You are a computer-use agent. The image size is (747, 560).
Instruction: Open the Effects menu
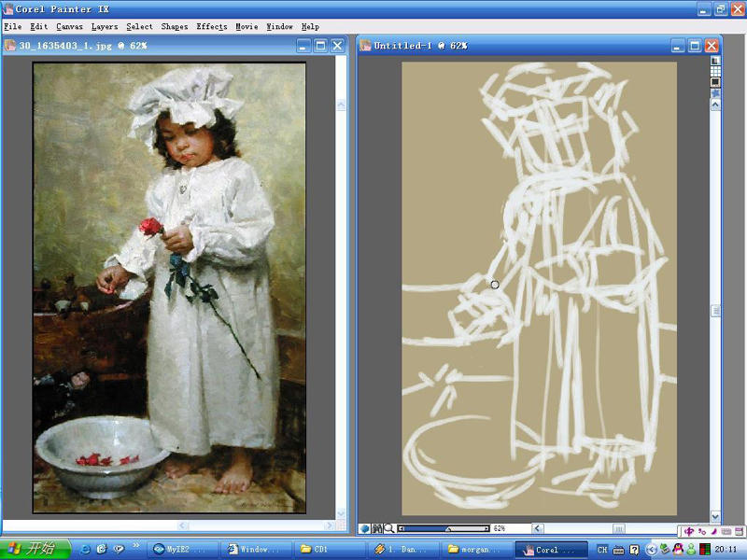point(212,27)
